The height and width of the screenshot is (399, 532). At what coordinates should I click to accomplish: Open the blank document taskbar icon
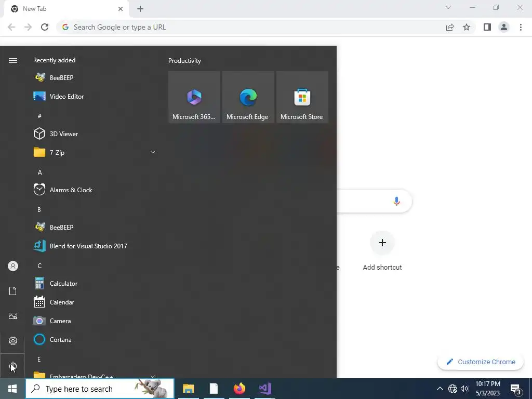click(214, 389)
